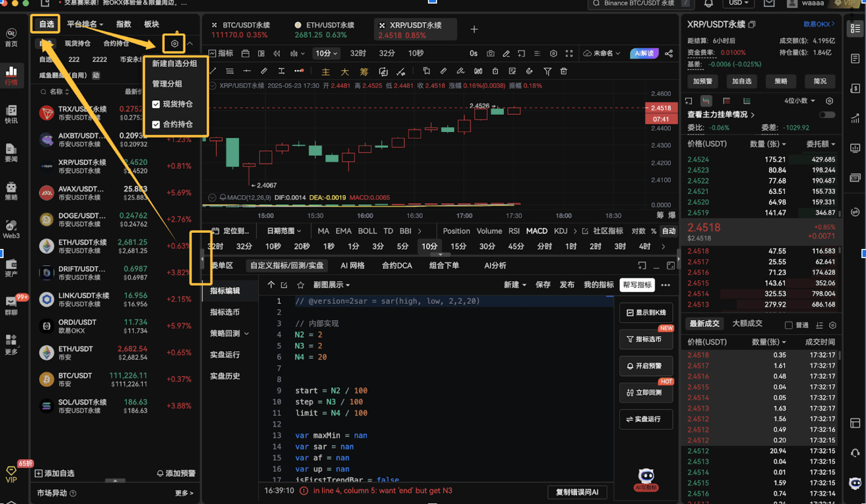
Task: Check the 普通 checkbox in trades panel
Action: point(789,325)
